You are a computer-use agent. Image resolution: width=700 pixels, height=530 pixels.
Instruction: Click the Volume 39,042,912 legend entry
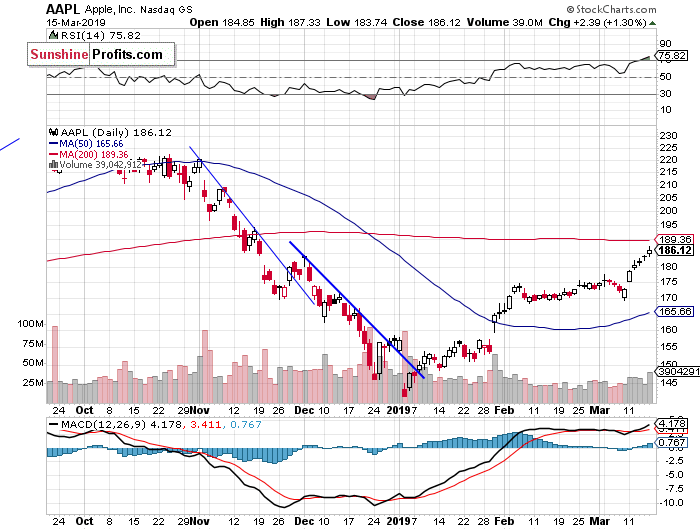(100, 165)
